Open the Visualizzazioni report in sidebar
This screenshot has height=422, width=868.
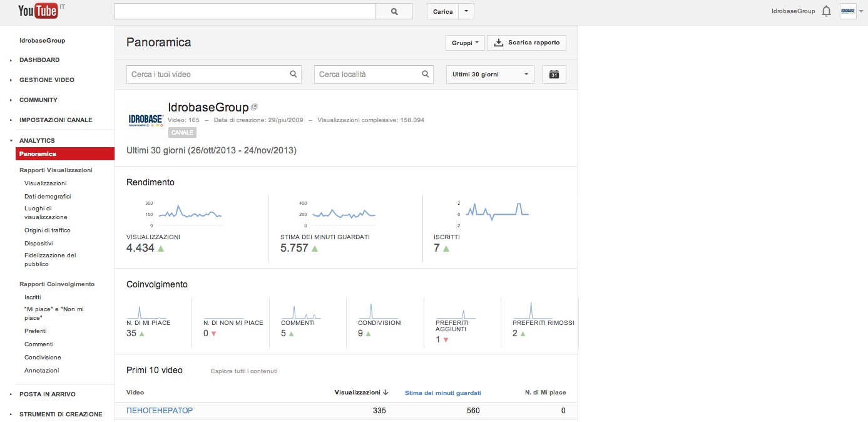tap(46, 183)
